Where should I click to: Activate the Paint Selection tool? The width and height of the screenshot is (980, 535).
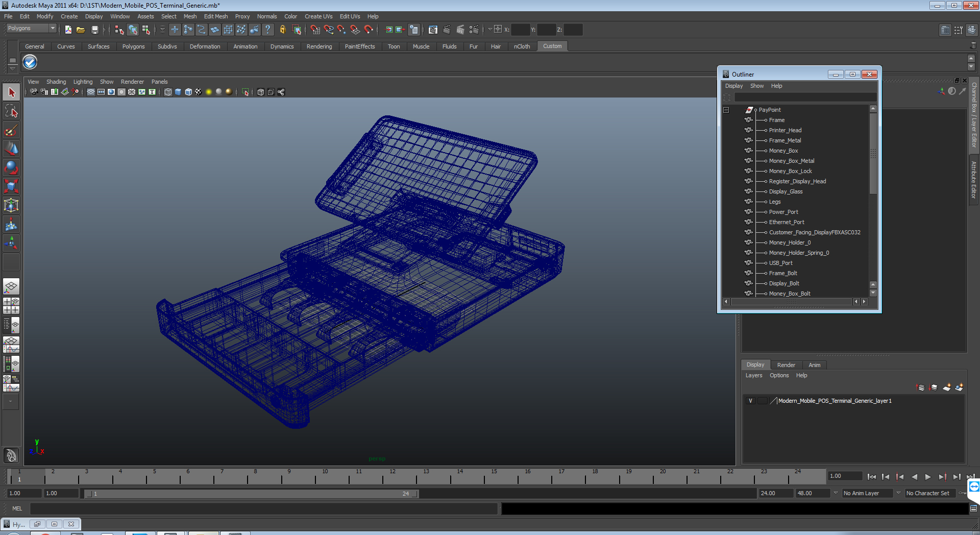pos(11,130)
